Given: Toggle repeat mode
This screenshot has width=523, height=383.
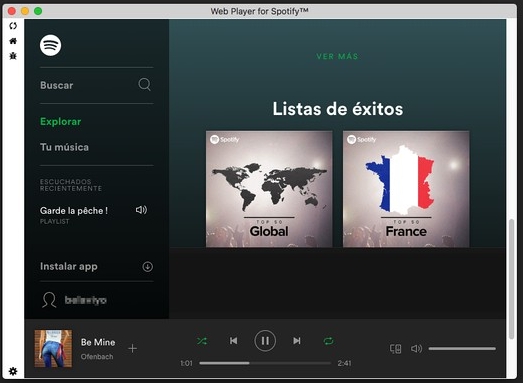Looking at the screenshot, I should tap(329, 341).
